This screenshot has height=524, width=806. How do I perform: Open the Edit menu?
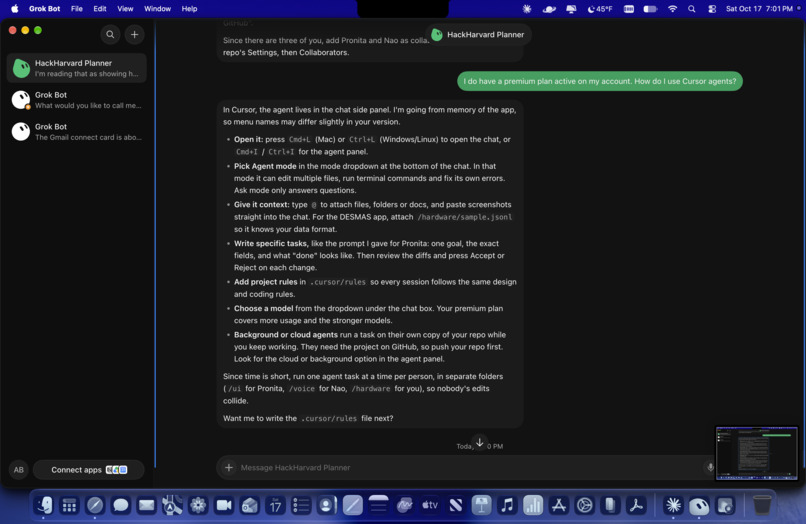(x=100, y=9)
